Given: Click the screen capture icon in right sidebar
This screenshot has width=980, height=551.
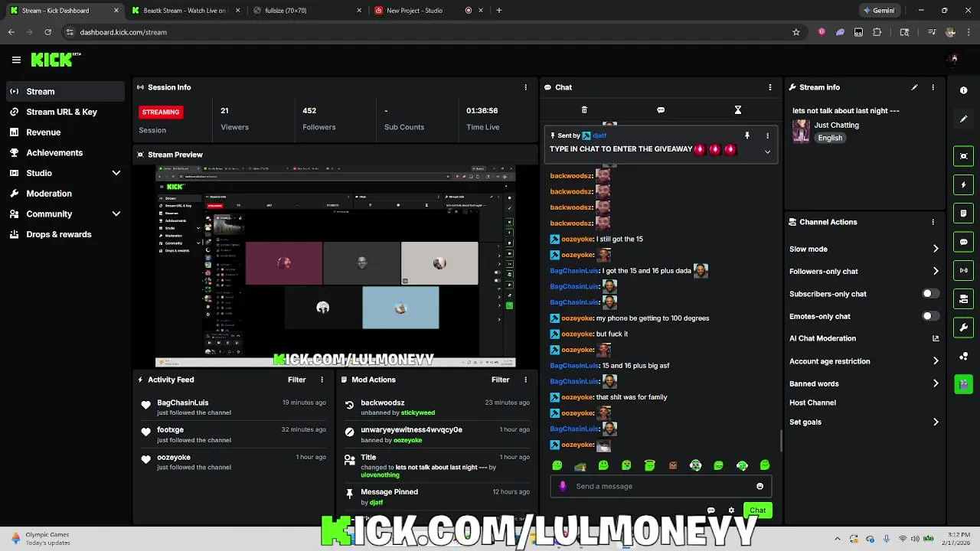Looking at the screenshot, I should [x=964, y=156].
